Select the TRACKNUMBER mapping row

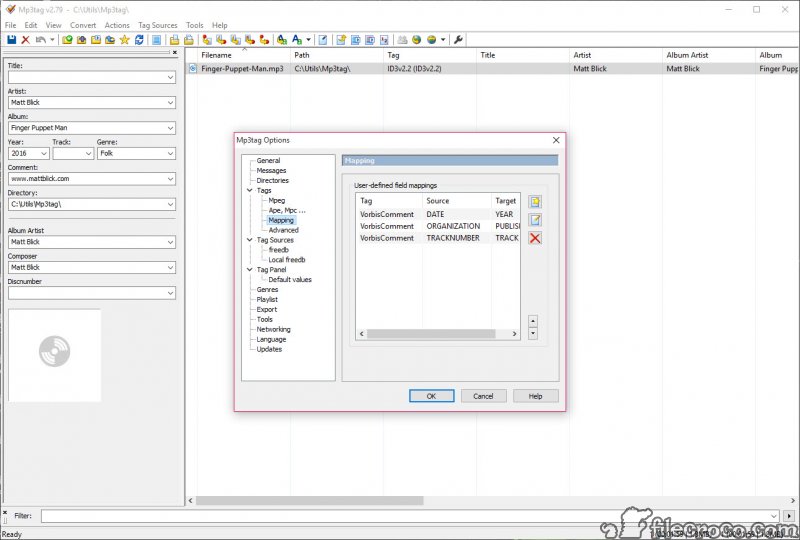[439, 238]
